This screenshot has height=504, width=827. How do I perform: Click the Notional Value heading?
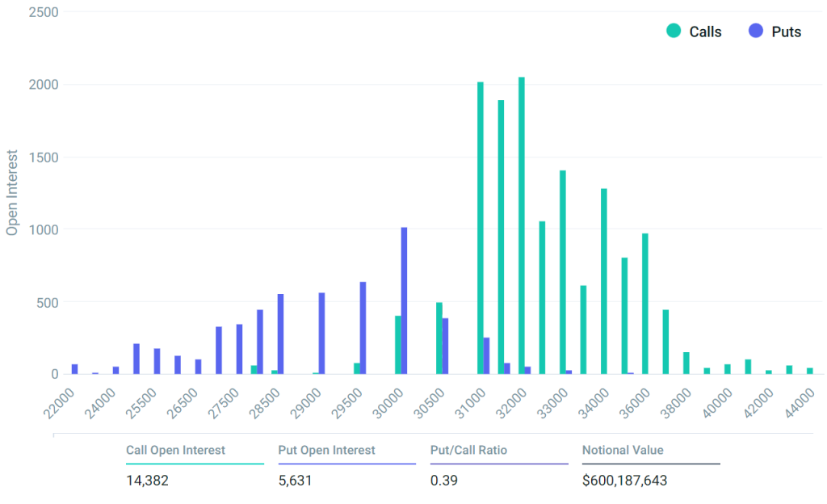click(x=623, y=450)
